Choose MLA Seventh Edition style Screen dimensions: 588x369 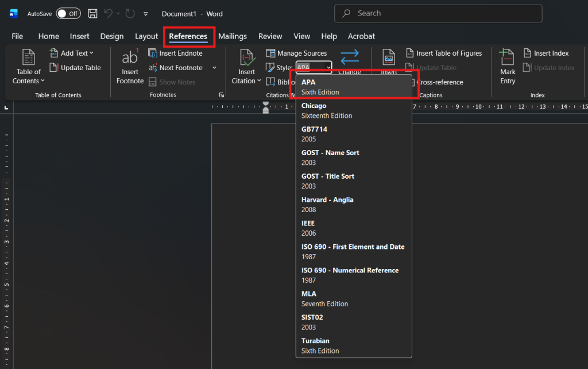point(354,299)
